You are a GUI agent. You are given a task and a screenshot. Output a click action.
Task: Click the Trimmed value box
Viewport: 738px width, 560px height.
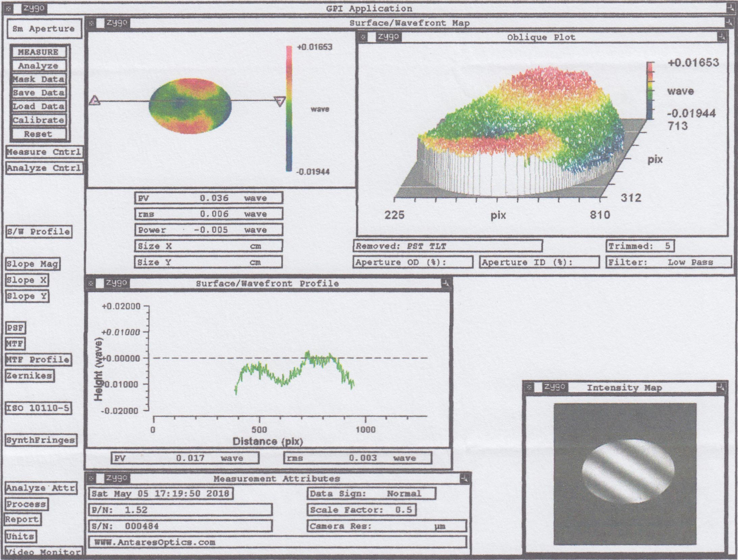(x=640, y=246)
